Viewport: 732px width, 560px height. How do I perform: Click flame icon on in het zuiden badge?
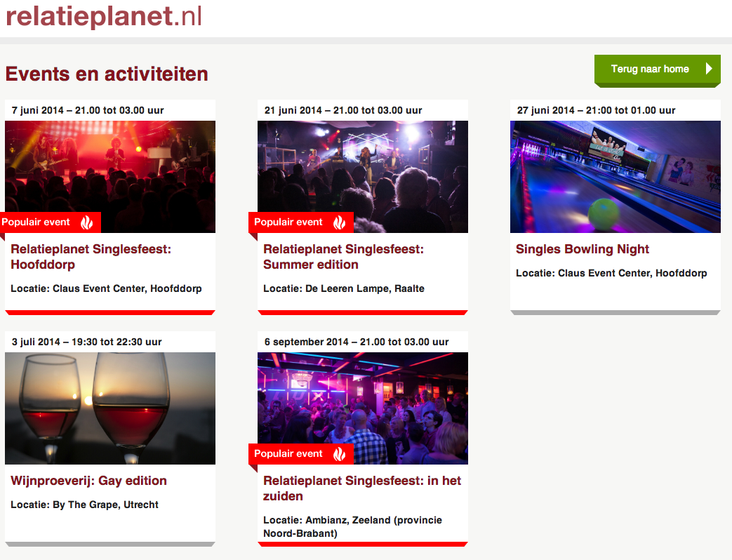coord(340,454)
